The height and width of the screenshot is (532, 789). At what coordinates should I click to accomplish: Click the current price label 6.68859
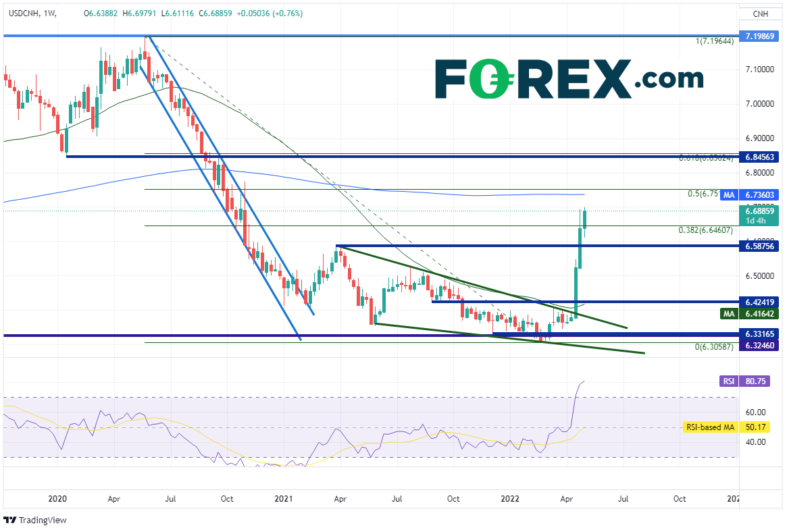760,211
